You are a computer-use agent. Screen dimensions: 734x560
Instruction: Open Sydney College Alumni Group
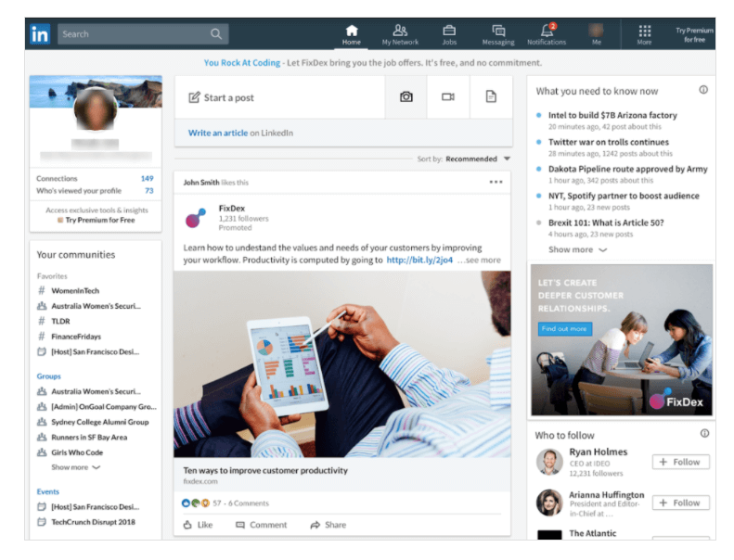click(x=93, y=422)
